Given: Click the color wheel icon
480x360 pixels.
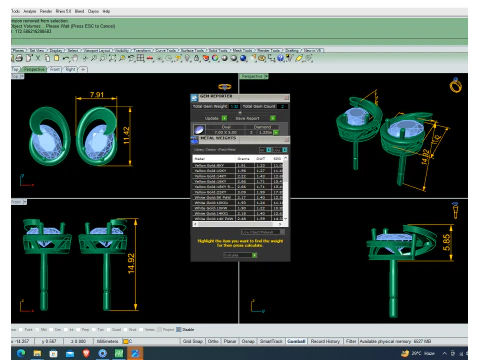Looking at the screenshot, I should tap(215, 58).
